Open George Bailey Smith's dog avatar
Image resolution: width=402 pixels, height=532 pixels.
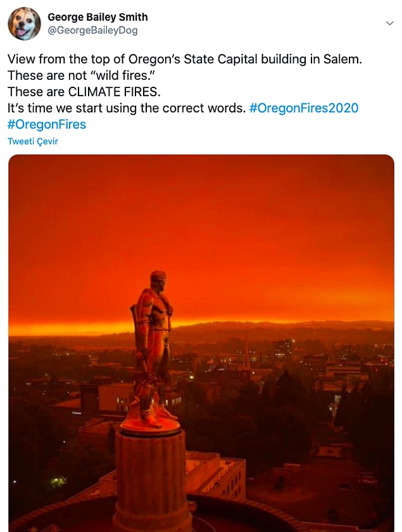pyautogui.click(x=24, y=24)
